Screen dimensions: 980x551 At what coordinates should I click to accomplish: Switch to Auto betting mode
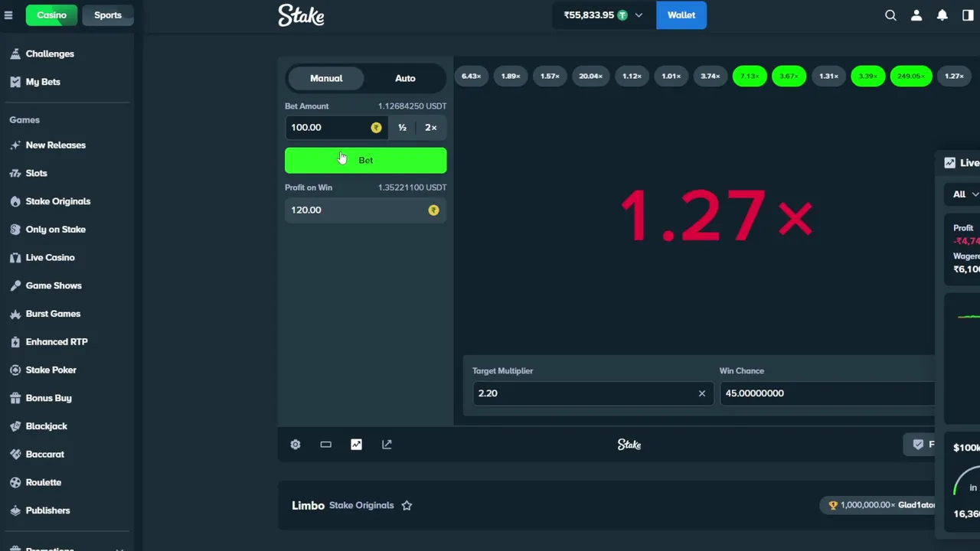click(x=405, y=78)
